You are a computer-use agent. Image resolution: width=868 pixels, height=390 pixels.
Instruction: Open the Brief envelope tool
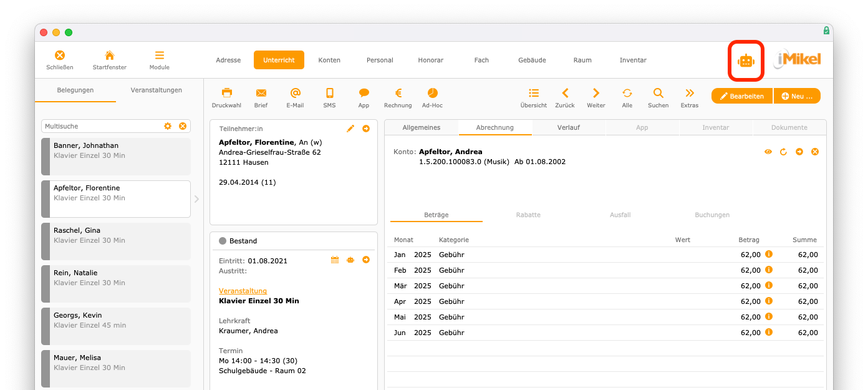(261, 93)
